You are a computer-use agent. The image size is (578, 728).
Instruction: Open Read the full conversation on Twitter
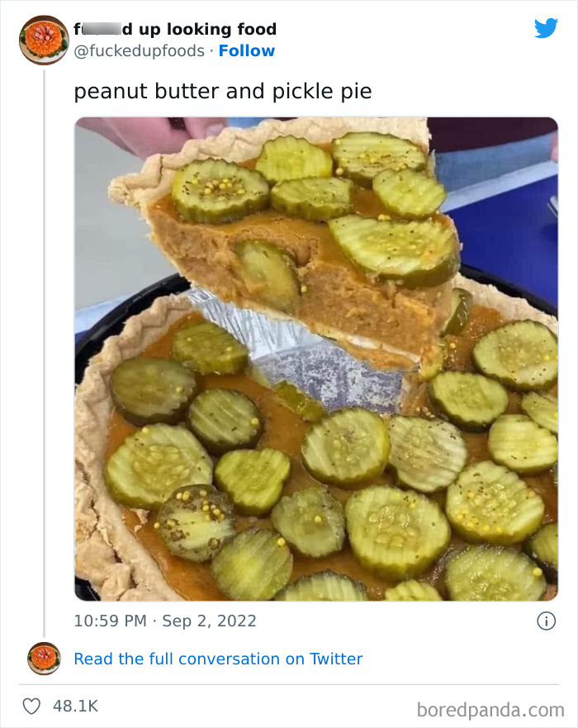click(218, 659)
